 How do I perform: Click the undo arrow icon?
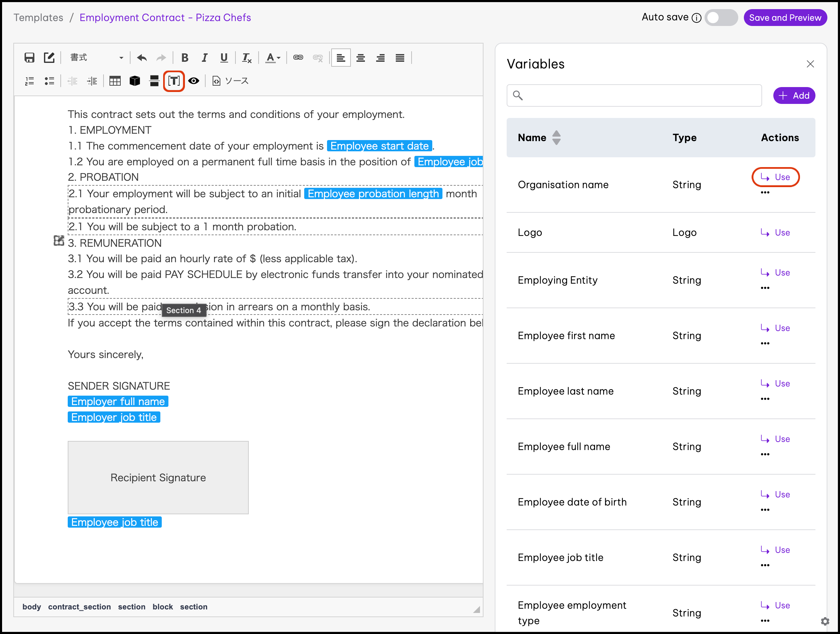142,58
